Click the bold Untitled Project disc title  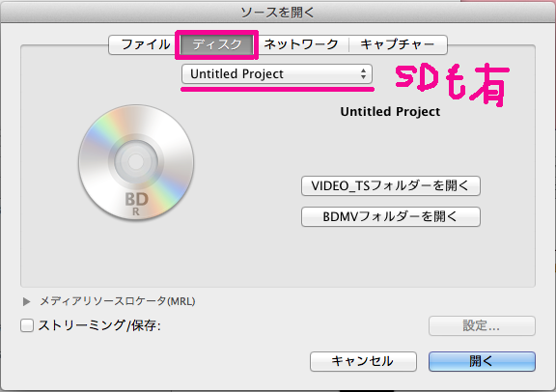390,112
